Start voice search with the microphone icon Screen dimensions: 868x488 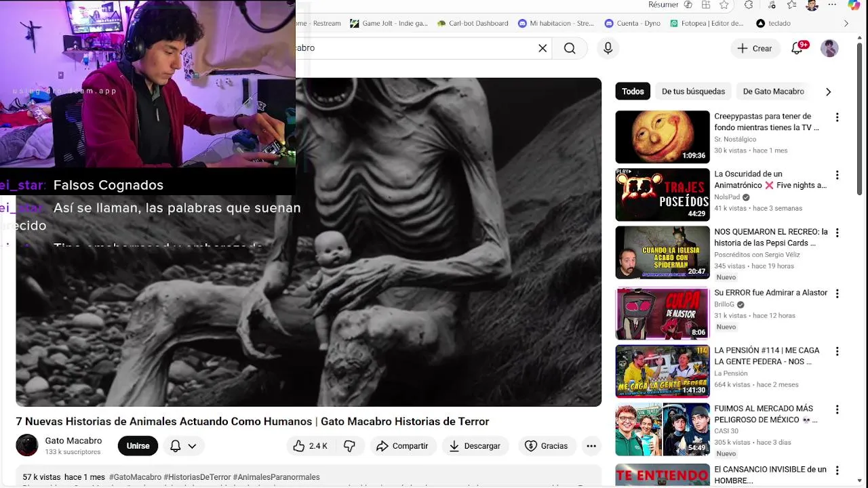608,48
